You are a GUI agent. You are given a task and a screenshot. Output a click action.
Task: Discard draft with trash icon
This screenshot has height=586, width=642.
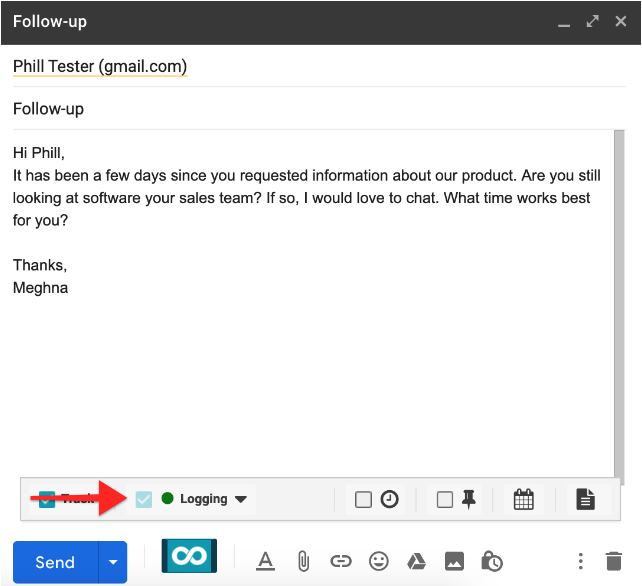pos(614,561)
